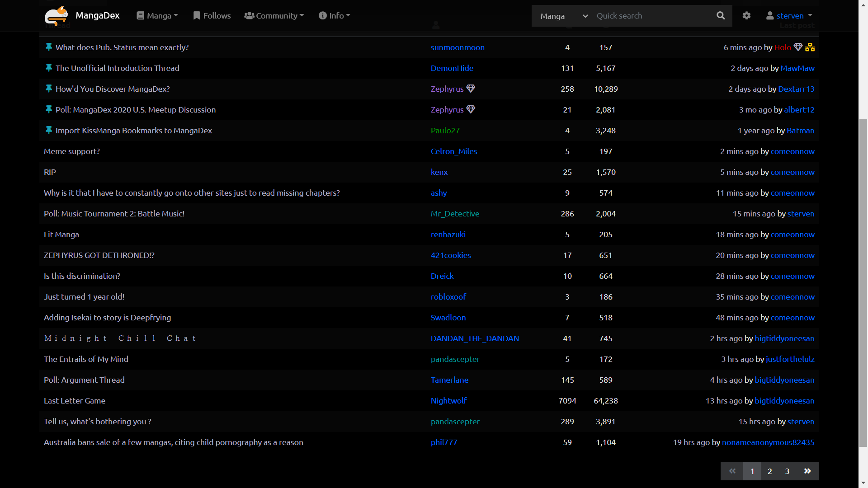868x488 pixels.
Task: Click the MangaDex cat logo
Action: (57, 16)
